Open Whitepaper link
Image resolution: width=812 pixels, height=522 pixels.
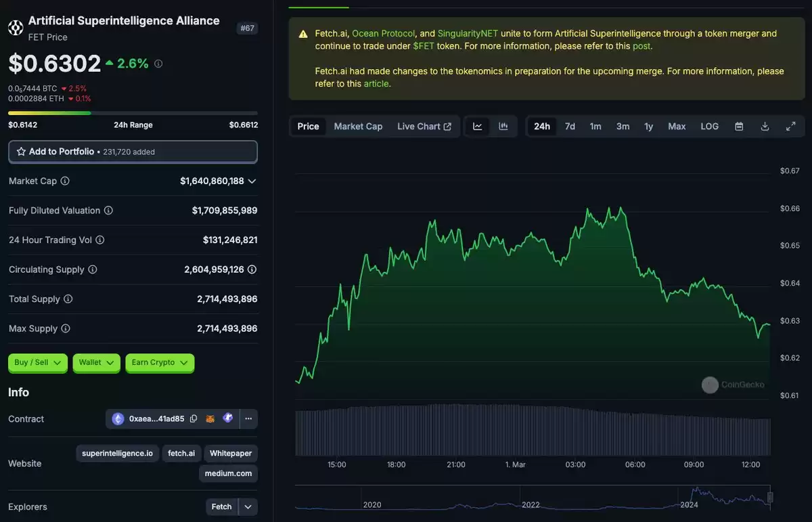[x=231, y=454]
